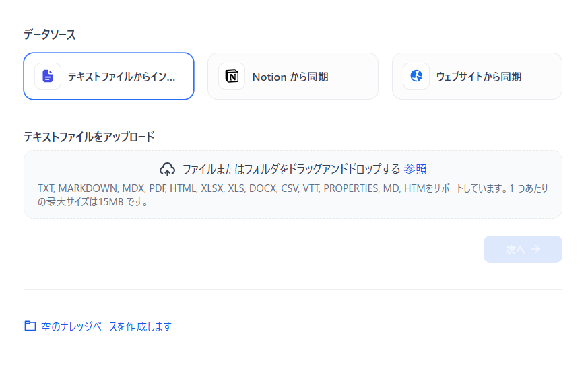Click 空のナレッジベースを作成します link
588x379 pixels.
pyautogui.click(x=106, y=326)
